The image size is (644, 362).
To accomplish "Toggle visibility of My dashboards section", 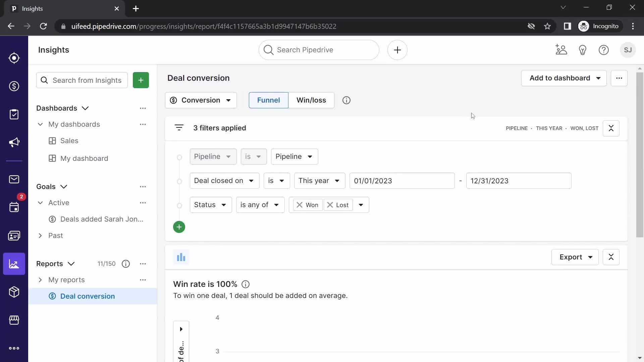I will (x=40, y=124).
